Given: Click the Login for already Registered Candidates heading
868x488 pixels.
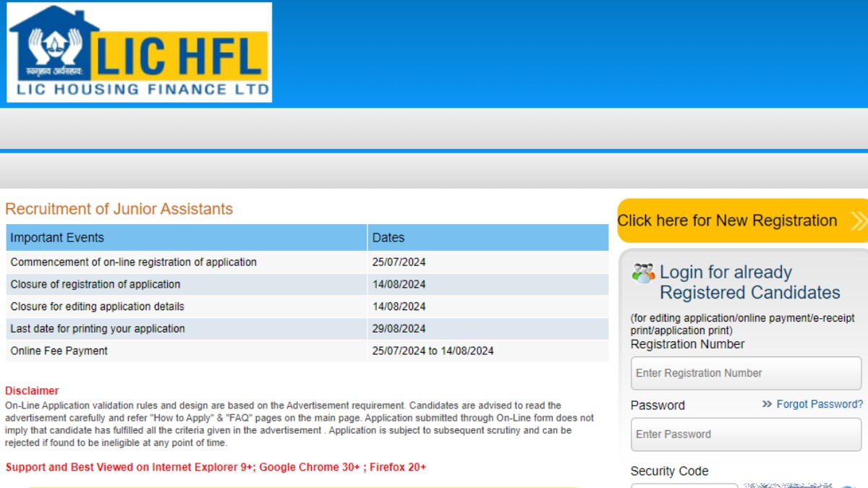Looking at the screenshot, I should coord(749,282).
